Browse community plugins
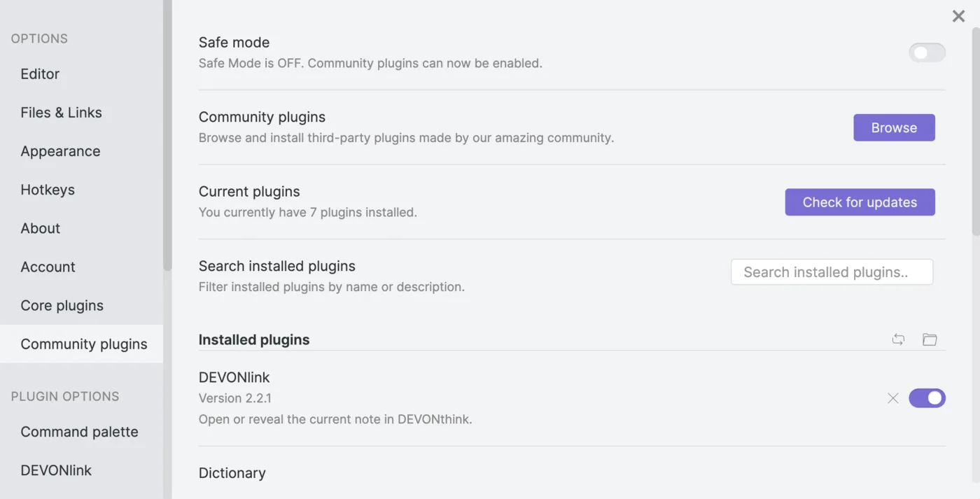Viewport: 980px width, 499px height. [894, 127]
